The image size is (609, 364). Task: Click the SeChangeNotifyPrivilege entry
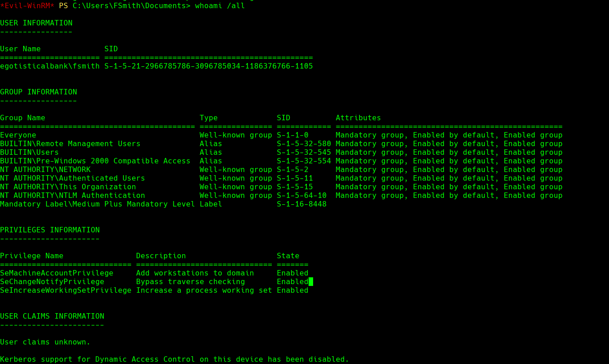[x=52, y=281]
